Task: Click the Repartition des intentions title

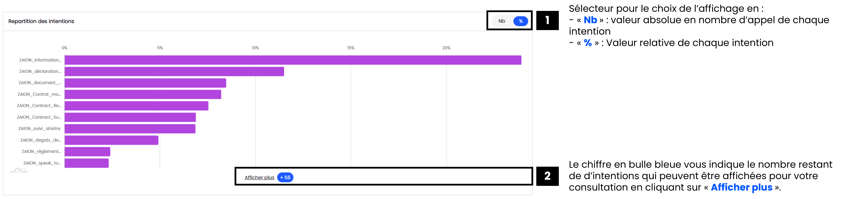Action: pos(41,21)
